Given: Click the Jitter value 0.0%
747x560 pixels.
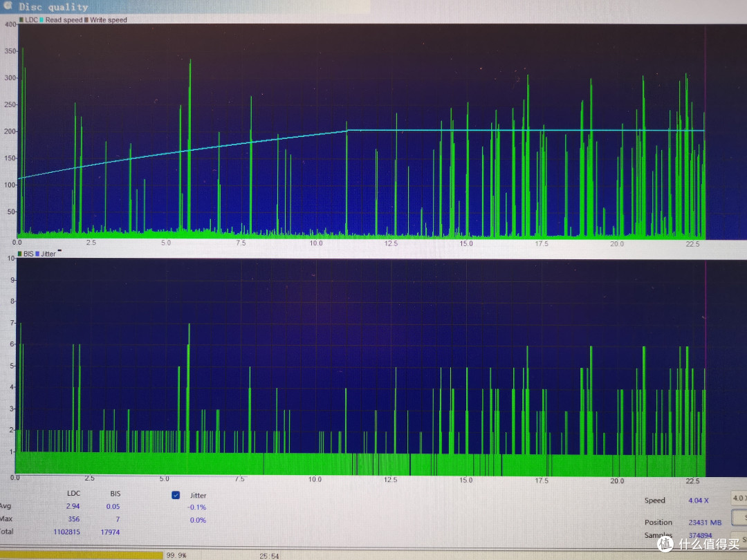Looking at the screenshot, I should point(199,520).
